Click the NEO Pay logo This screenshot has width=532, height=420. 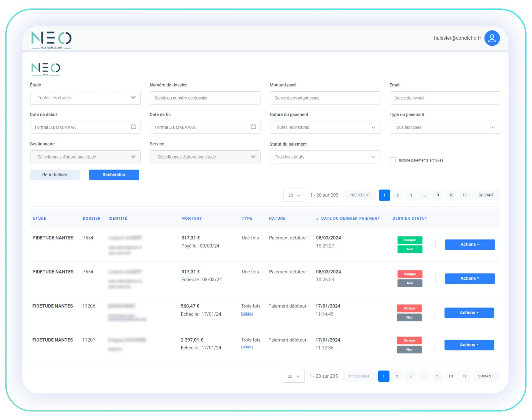coord(46,69)
